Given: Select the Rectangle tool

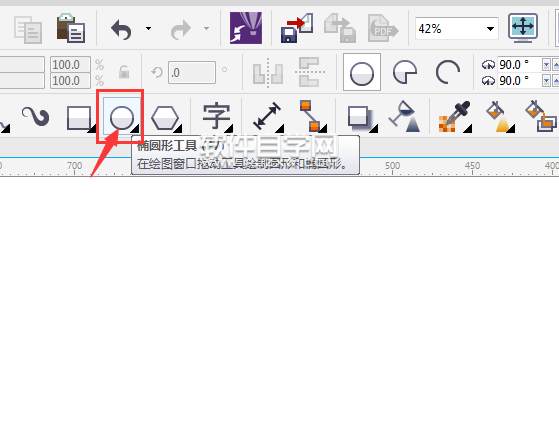Looking at the screenshot, I should click(80, 117).
